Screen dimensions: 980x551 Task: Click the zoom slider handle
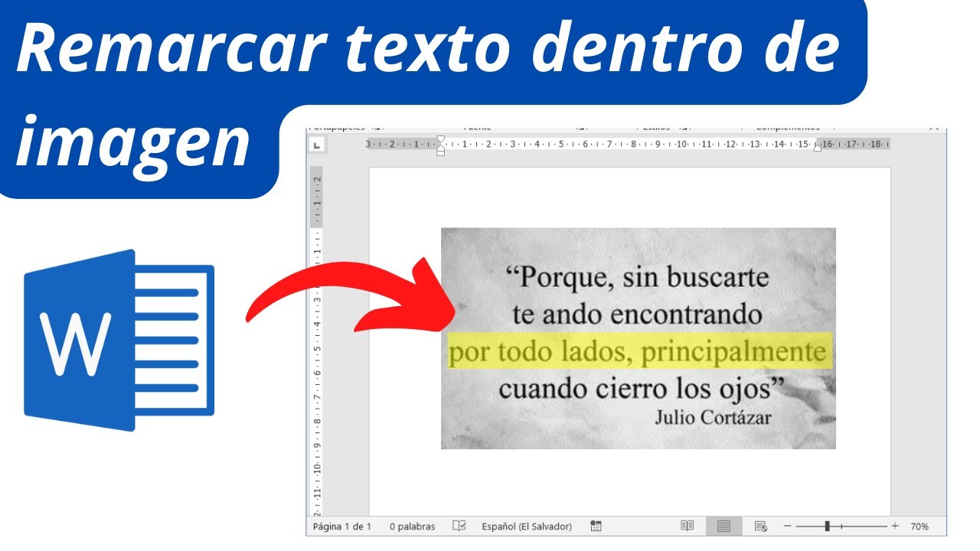827,527
